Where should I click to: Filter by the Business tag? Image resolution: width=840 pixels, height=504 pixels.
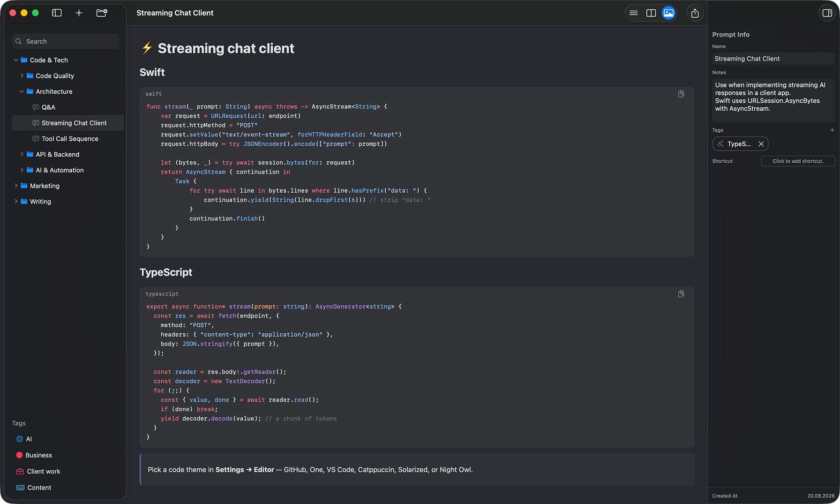[x=34, y=455]
